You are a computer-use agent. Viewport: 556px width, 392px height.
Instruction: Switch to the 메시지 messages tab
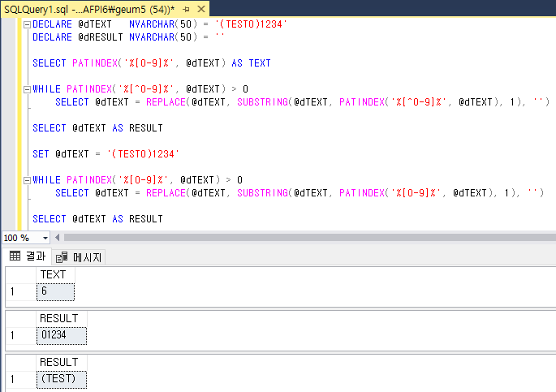click(x=79, y=257)
